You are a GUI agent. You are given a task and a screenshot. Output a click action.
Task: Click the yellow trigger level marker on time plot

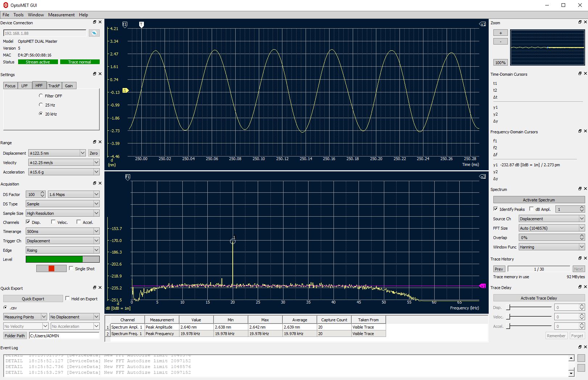point(125,91)
